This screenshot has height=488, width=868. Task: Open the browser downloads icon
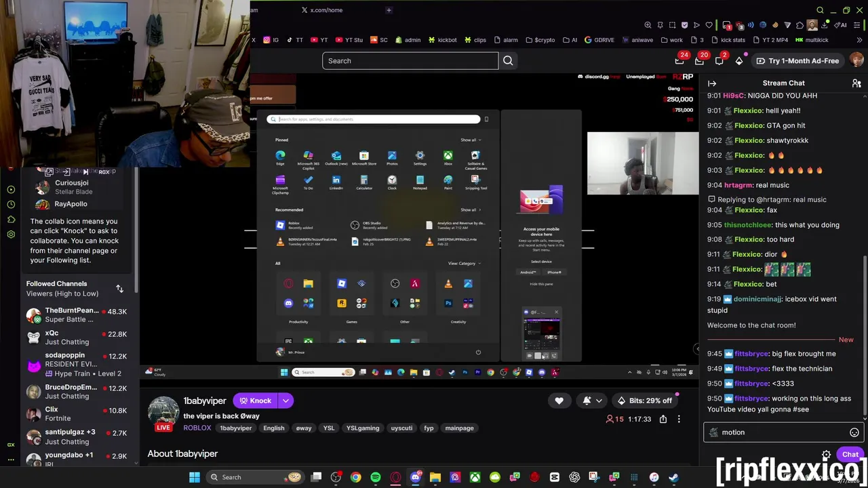(x=825, y=25)
